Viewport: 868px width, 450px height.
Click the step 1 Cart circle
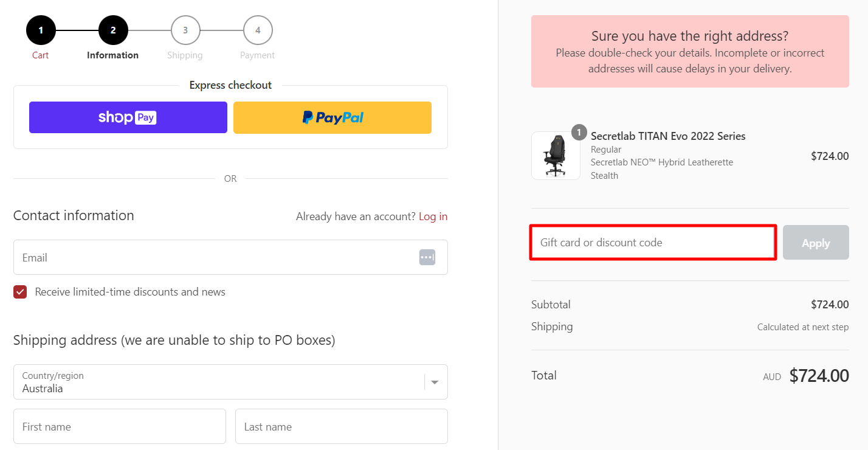coord(40,29)
